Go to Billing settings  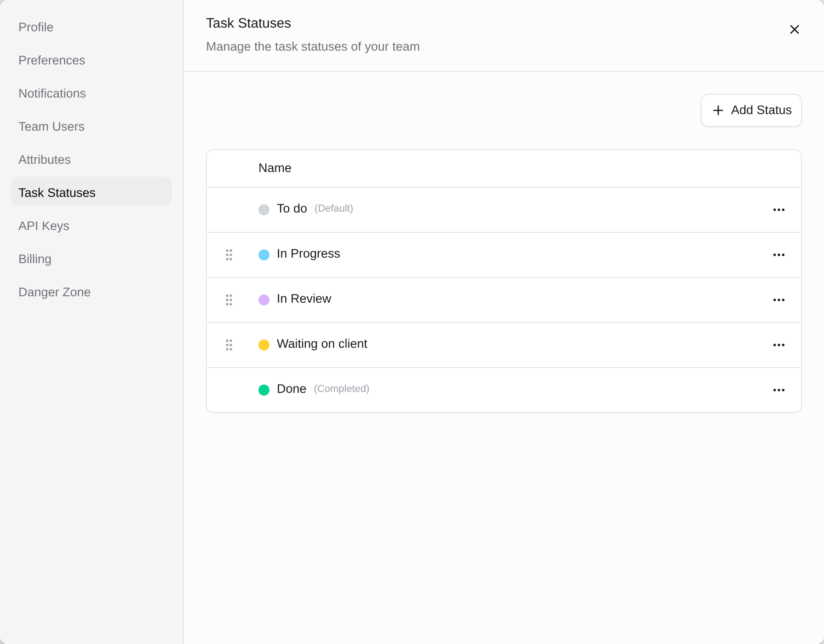pos(92,259)
